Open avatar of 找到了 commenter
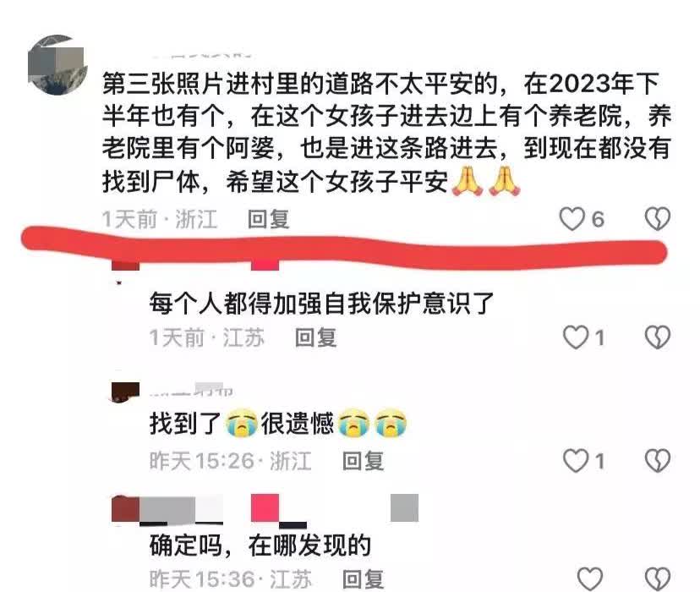 125,392
